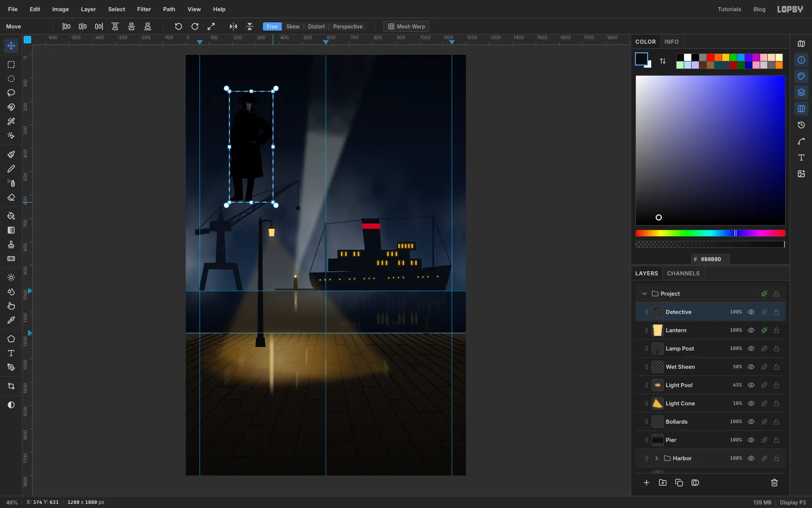Open the Tutorials link
Viewport: 812px width, 508px height.
pos(729,9)
